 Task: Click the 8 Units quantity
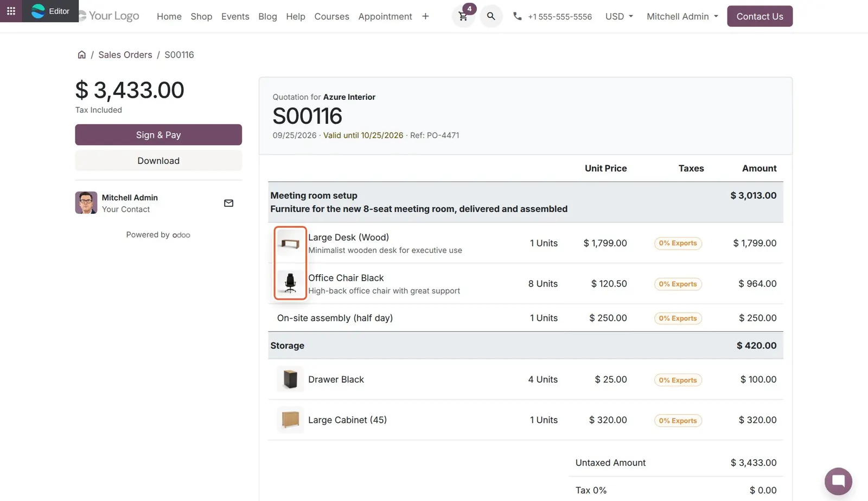[542, 283]
